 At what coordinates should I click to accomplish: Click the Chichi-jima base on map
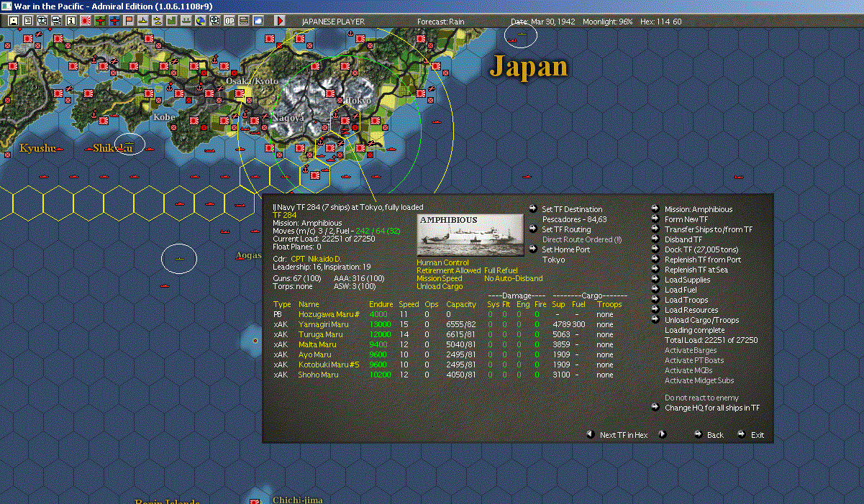[x=255, y=500]
